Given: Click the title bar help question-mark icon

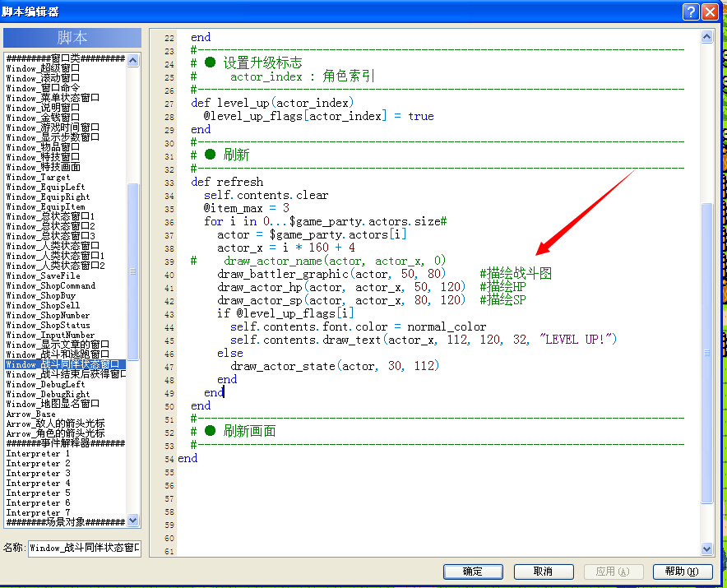Looking at the screenshot, I should pos(690,12).
